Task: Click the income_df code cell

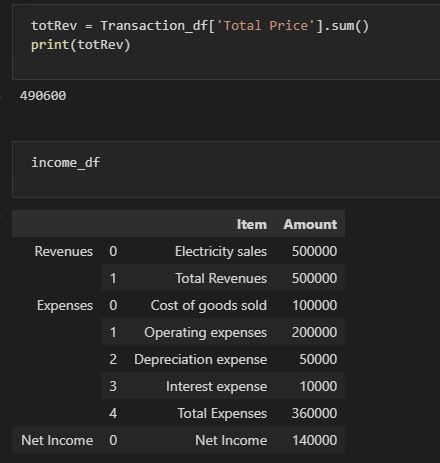Action: pos(226,169)
